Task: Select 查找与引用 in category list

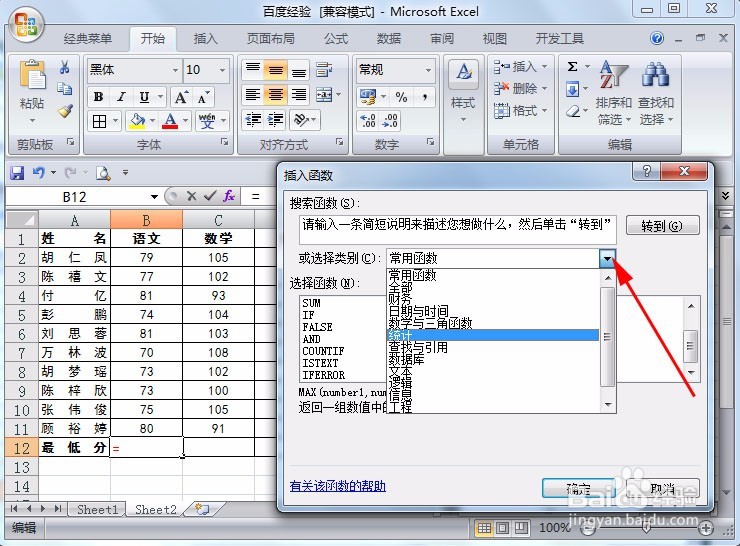Action: tap(493, 347)
